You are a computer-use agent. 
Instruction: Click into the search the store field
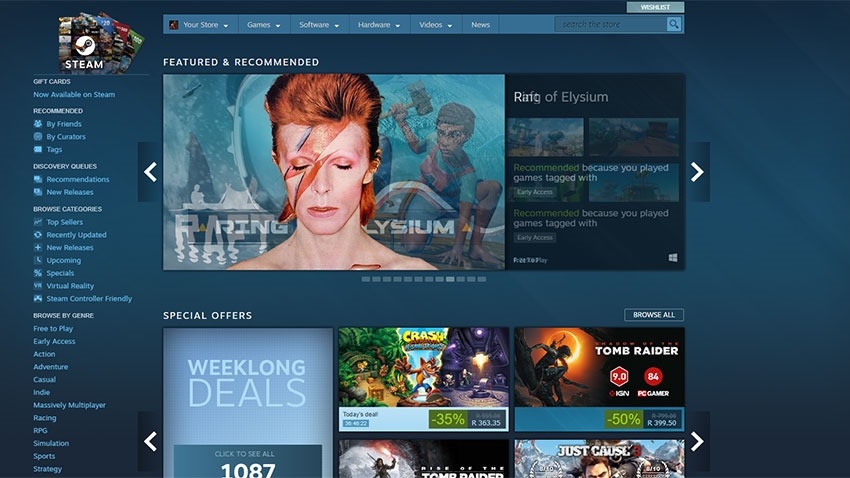pos(610,24)
